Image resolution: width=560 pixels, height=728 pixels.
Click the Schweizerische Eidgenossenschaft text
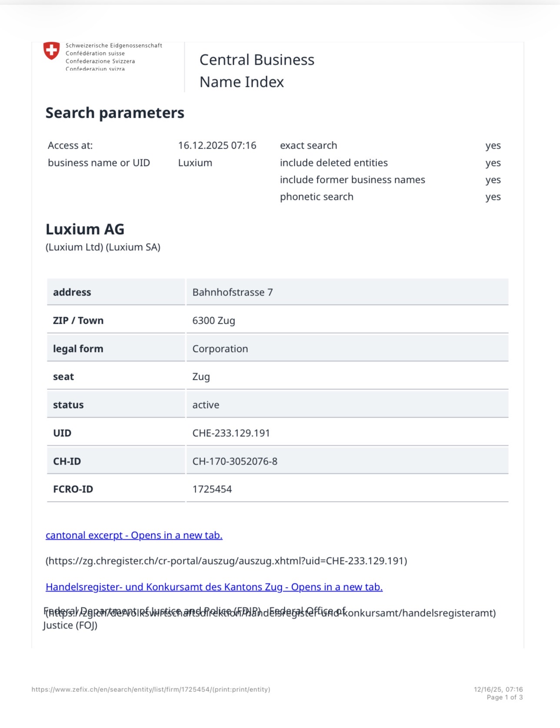pos(113,46)
